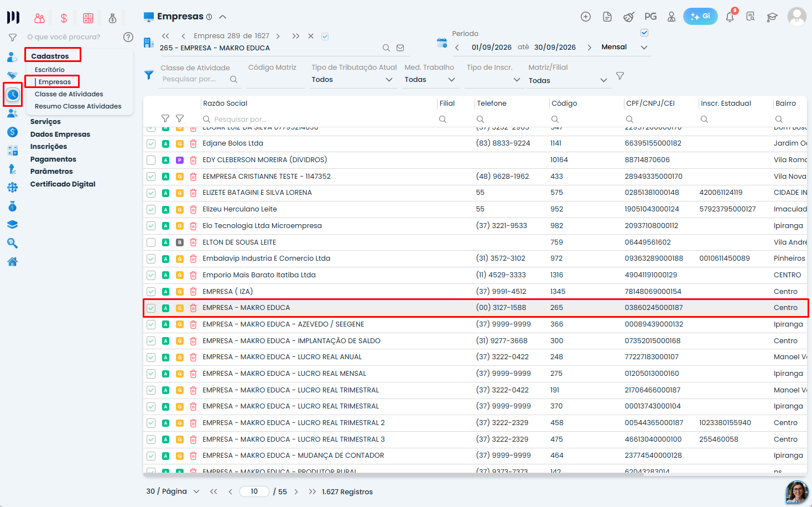812x507 pixels.
Task: Go to the next page of records
Action: [296, 492]
